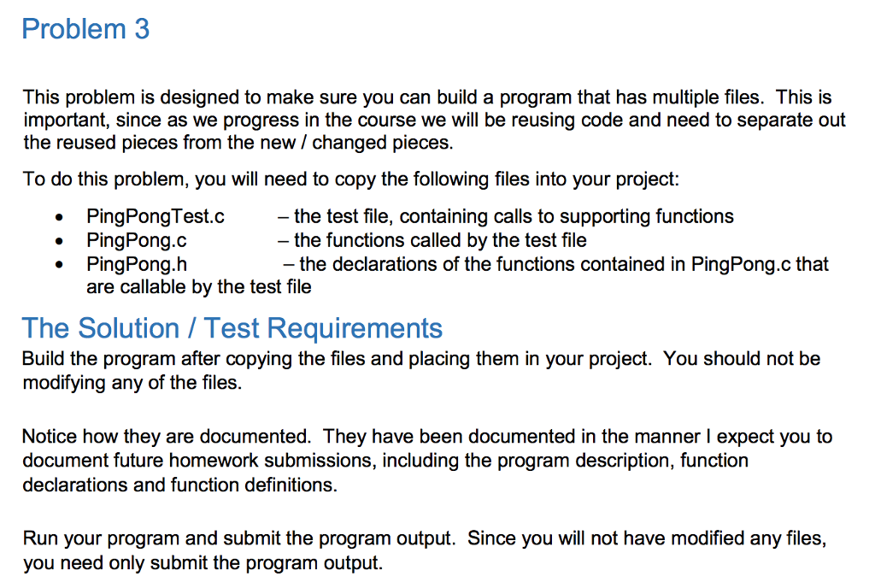
Task: Click the bullet before PingPongTest.c
Action: [x=57, y=218]
